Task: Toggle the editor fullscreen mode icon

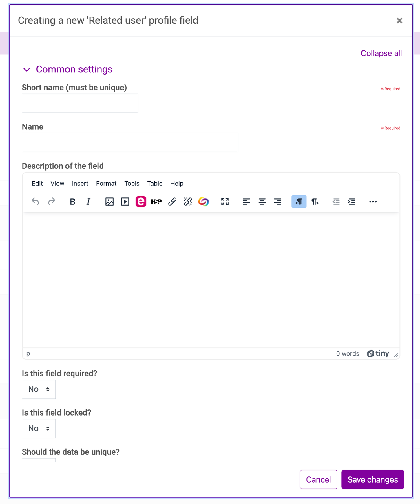Action: point(225,202)
